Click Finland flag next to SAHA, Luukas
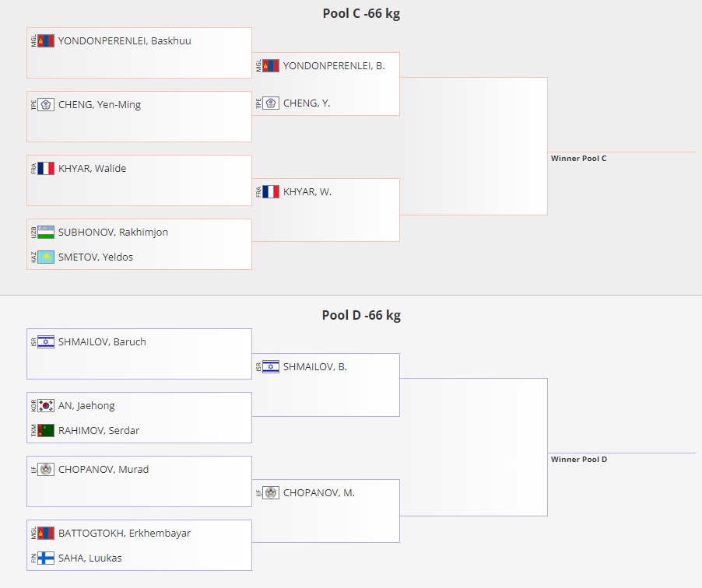The width and height of the screenshot is (702, 588). point(46,558)
